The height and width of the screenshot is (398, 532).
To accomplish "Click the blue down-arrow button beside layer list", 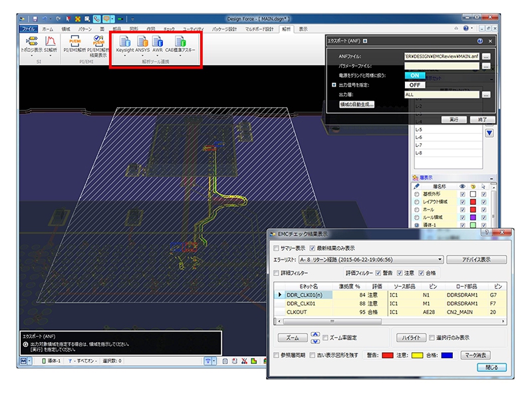I will [x=489, y=133].
